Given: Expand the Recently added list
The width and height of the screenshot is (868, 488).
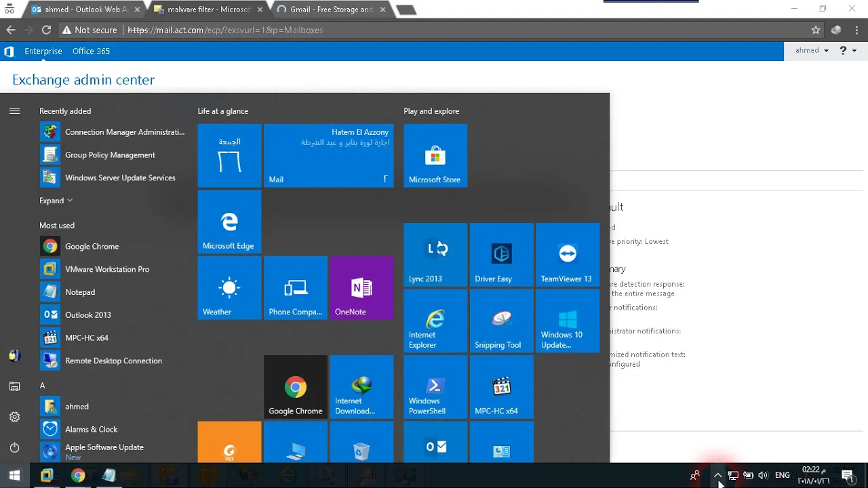Looking at the screenshot, I should [x=56, y=201].
